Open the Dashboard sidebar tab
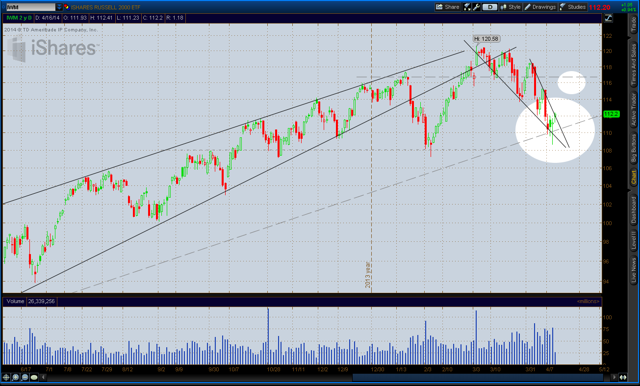Screen dimensions: 640x386 633,210
